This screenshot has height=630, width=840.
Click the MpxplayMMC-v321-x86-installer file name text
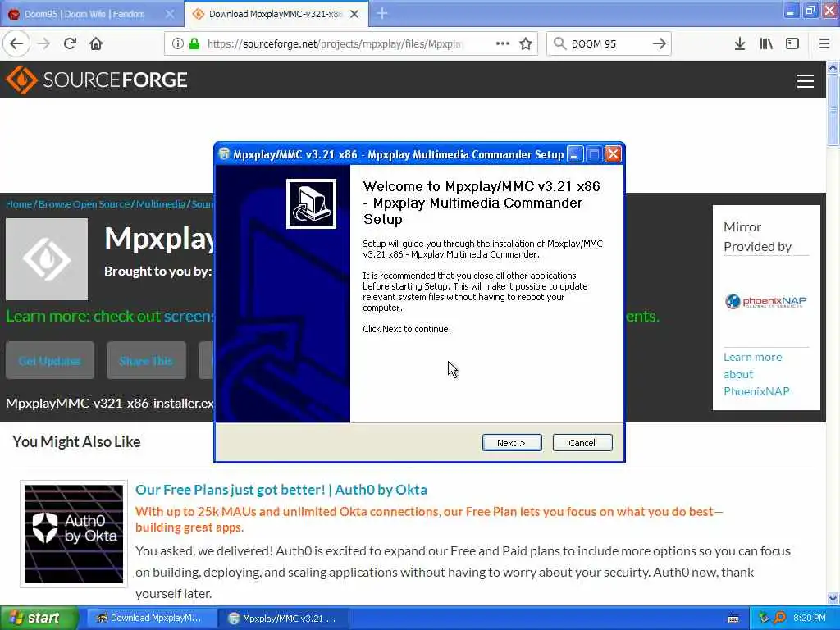coord(110,404)
